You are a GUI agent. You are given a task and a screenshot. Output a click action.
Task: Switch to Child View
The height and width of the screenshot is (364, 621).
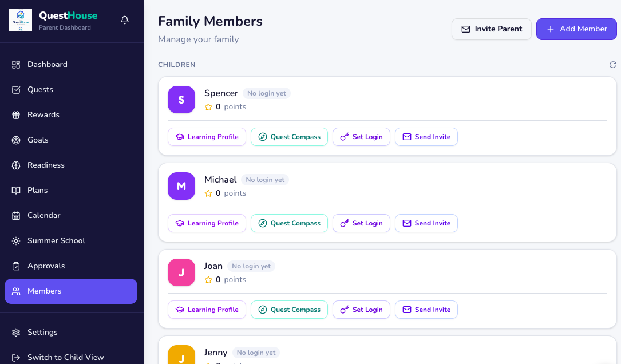coord(71,357)
